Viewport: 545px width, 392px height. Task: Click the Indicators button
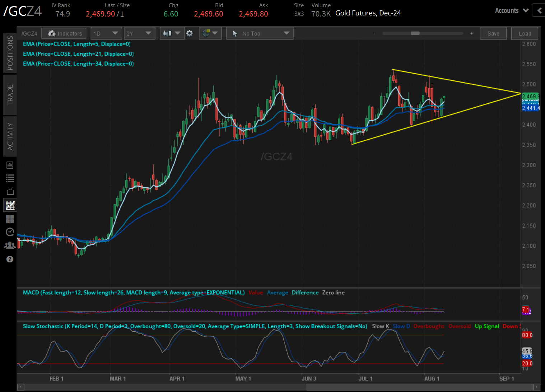[x=64, y=33]
